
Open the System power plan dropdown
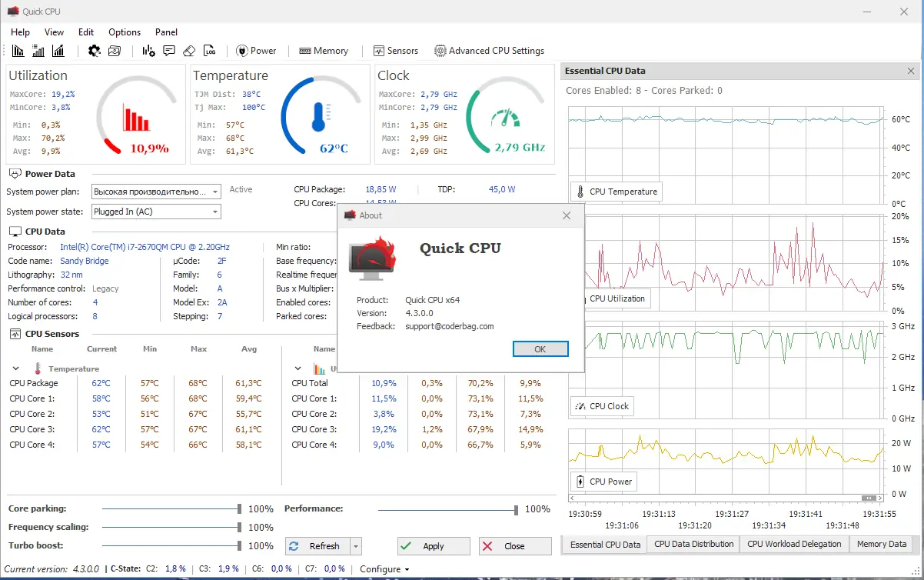coord(156,192)
